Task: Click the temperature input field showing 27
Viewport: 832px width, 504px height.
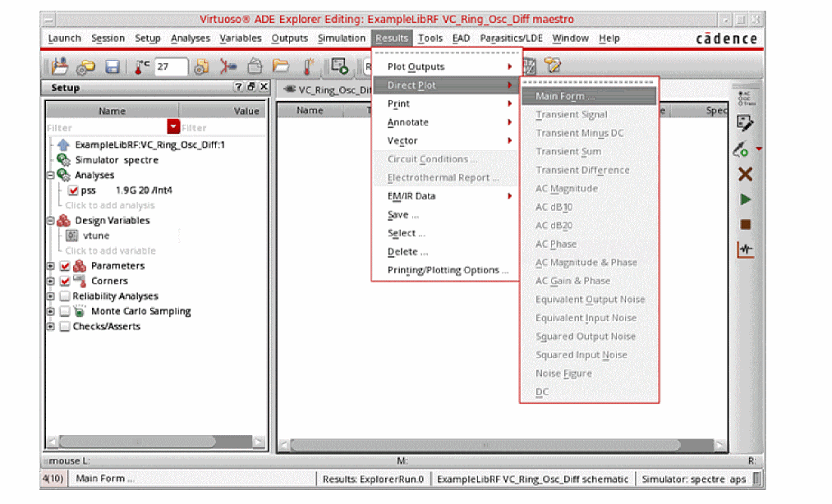Action: (171, 66)
